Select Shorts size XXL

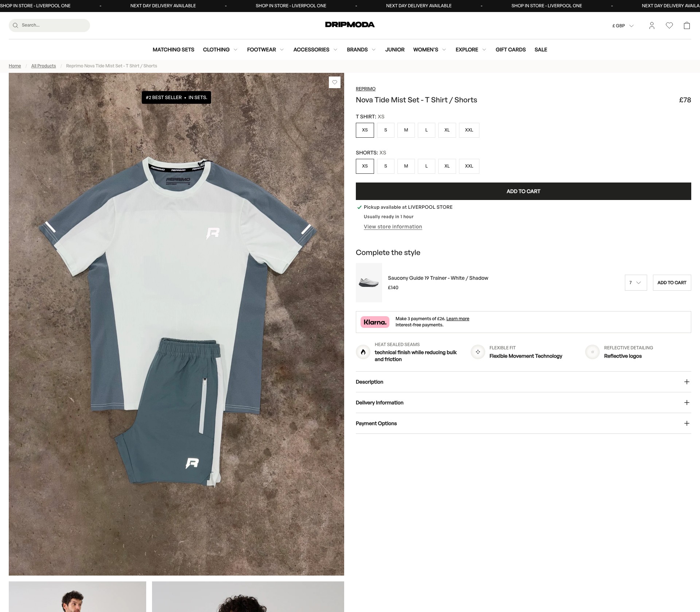point(469,166)
